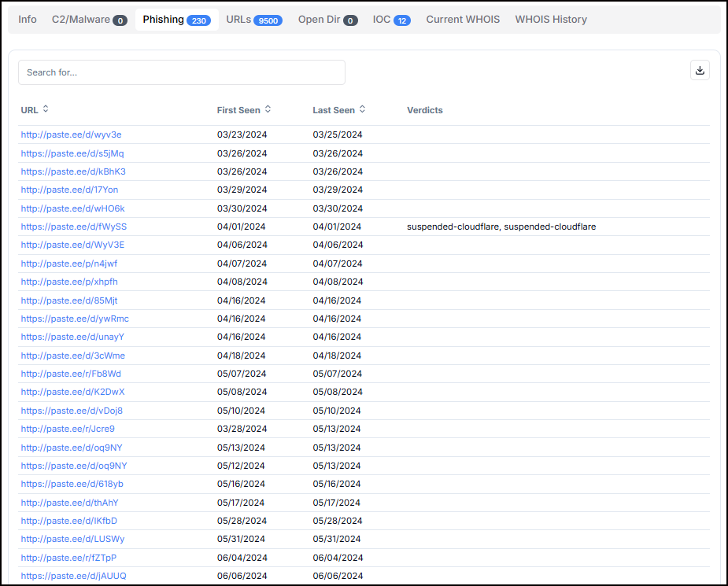Select First Seen date 03/28/2024
Viewport: 728px width, 586px height.
tap(242, 429)
